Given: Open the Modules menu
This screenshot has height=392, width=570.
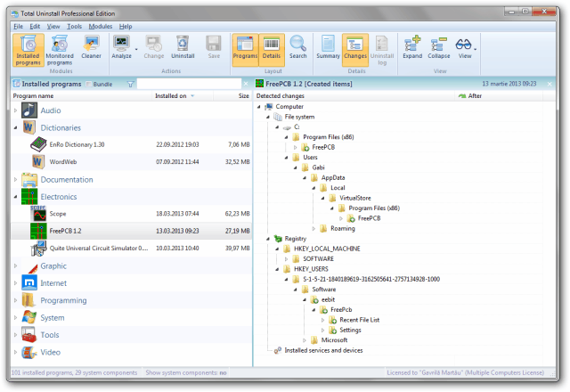Looking at the screenshot, I should tap(100, 27).
